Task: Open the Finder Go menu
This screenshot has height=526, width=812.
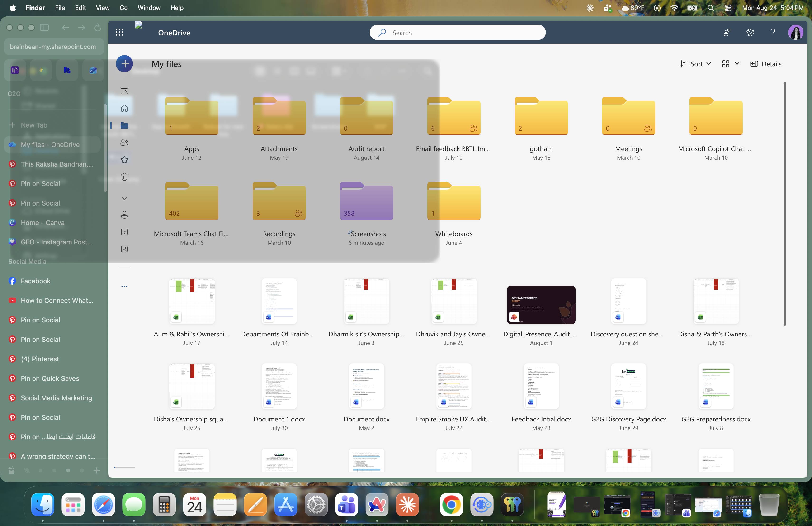Action: (123, 8)
